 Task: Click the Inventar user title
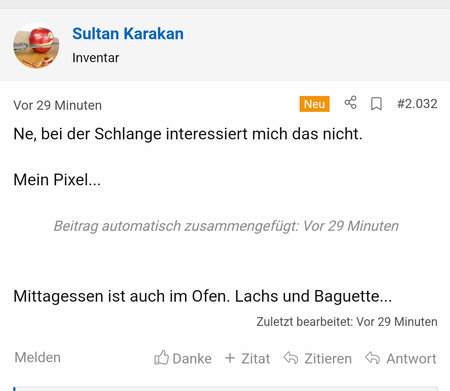coord(96,58)
